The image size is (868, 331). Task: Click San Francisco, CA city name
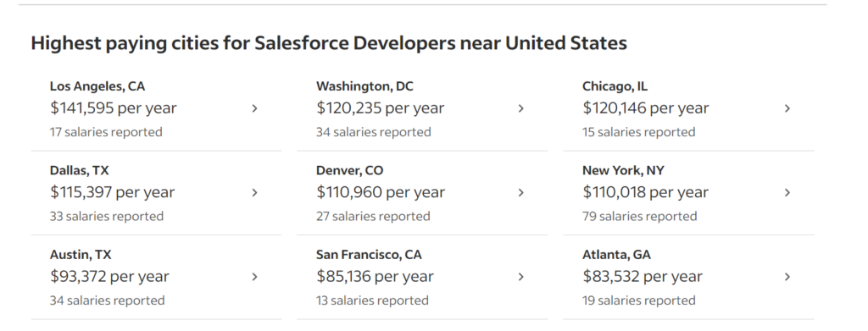point(369,254)
